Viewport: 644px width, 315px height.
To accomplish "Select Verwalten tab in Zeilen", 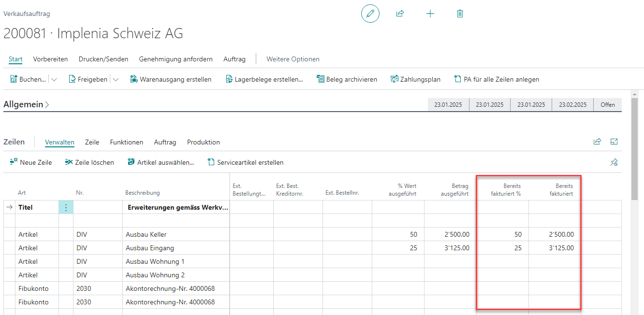I will (59, 142).
